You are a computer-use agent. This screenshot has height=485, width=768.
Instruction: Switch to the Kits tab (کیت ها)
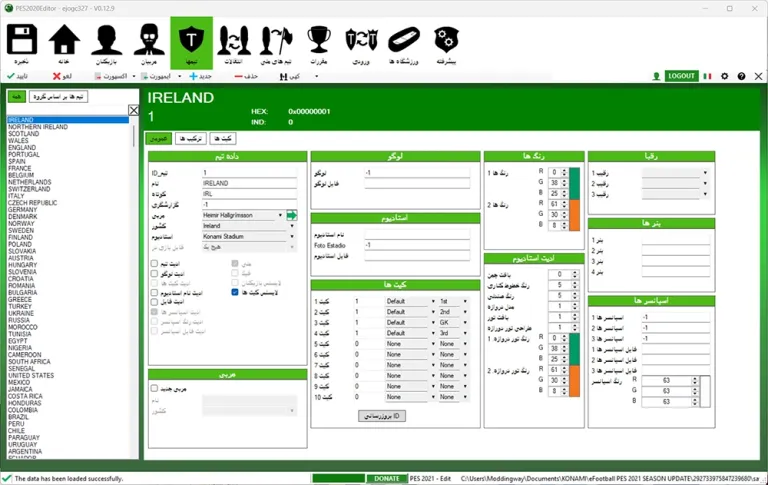coord(223,139)
